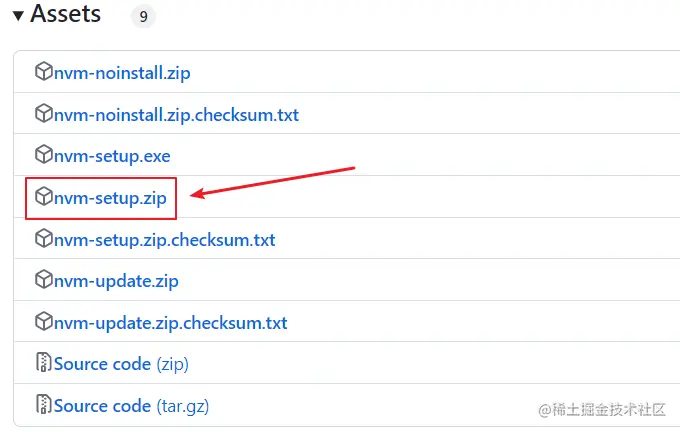Click package icon beside nvm-setup.exe

coord(44,154)
